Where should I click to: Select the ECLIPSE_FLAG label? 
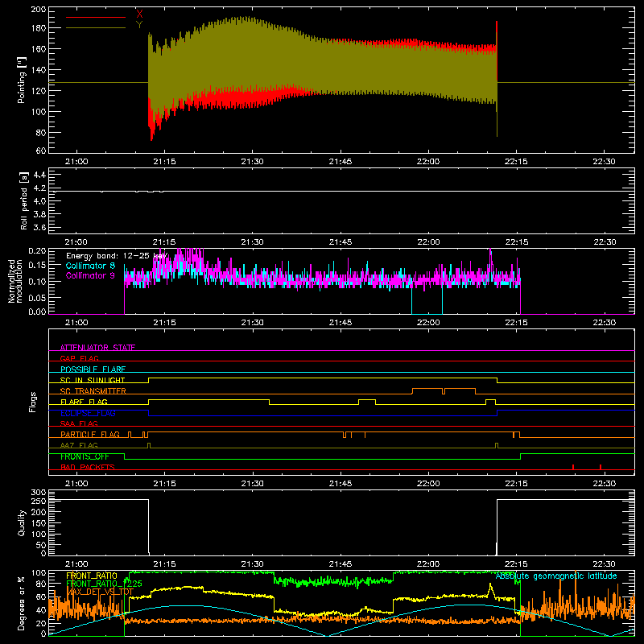point(88,413)
